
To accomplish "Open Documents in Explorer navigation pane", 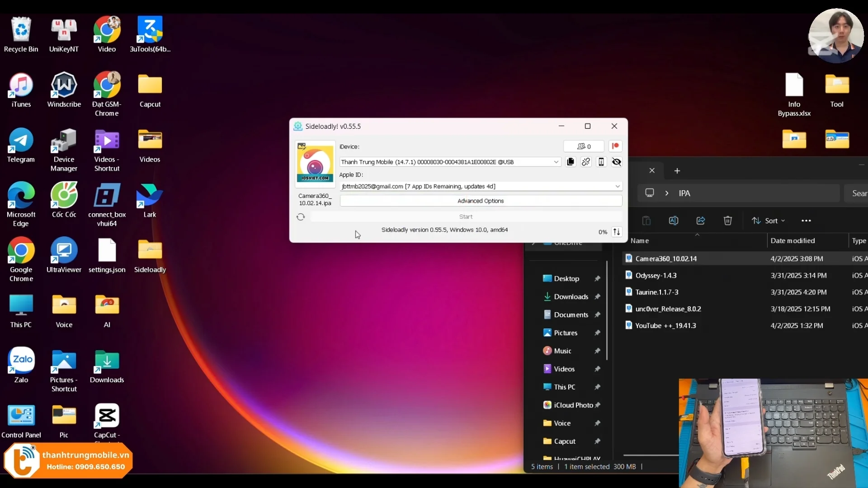I will [x=571, y=314].
